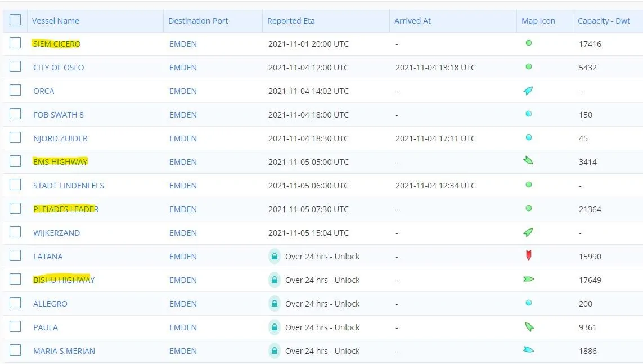Click the lock icon in MARIA S.MERIAN row
The image size is (643, 364).
(x=275, y=351)
